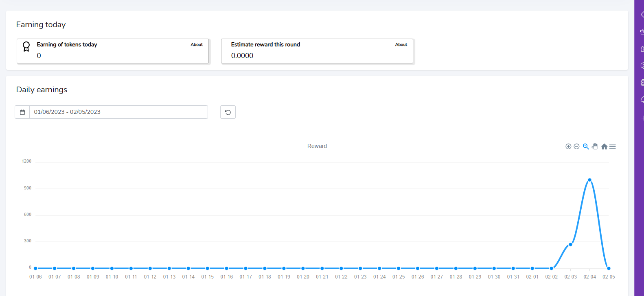Click the chart Zoom Out icon

coord(576,146)
